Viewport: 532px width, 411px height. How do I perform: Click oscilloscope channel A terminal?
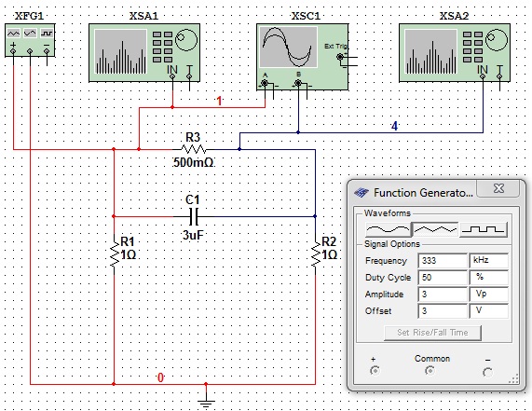265,83
